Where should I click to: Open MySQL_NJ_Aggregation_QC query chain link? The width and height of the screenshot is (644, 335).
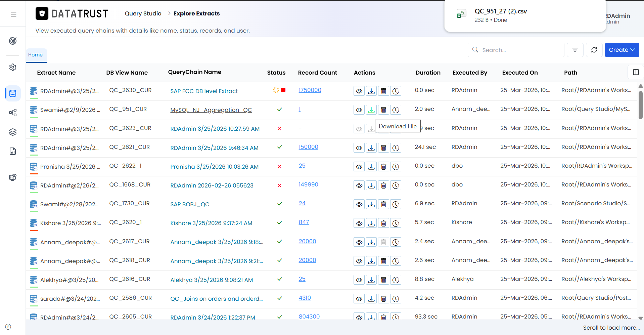(x=211, y=110)
